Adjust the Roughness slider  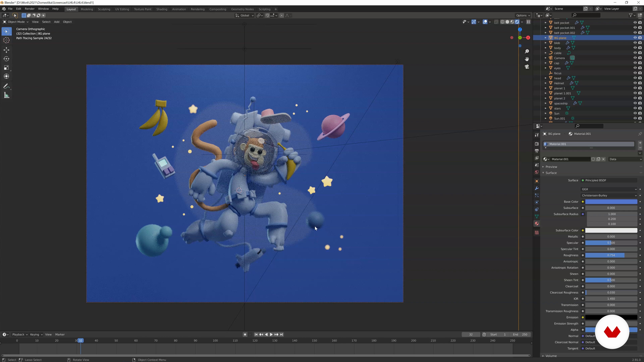(x=611, y=255)
